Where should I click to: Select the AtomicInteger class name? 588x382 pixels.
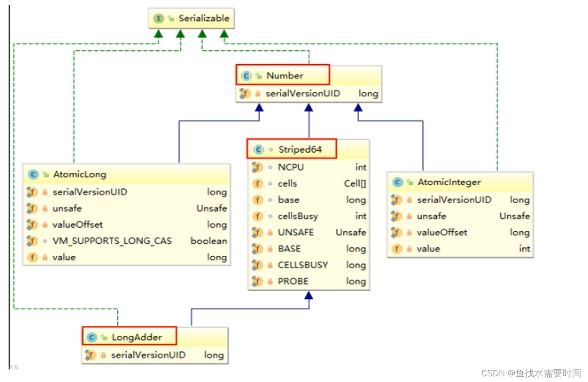tap(449, 182)
